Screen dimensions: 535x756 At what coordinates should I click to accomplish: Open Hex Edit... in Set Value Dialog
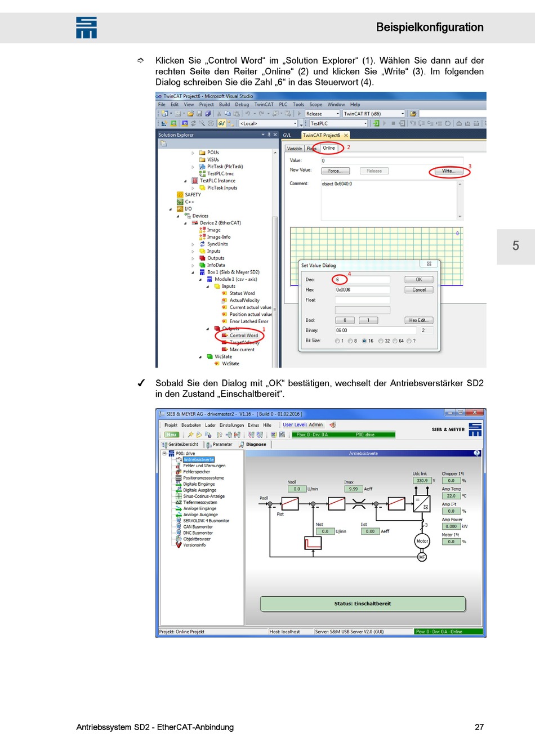click(419, 320)
